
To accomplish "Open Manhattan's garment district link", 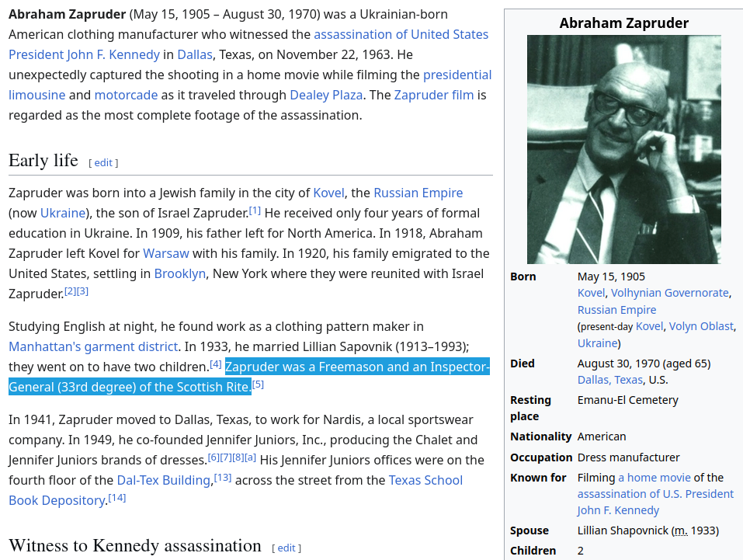I will point(93,346).
